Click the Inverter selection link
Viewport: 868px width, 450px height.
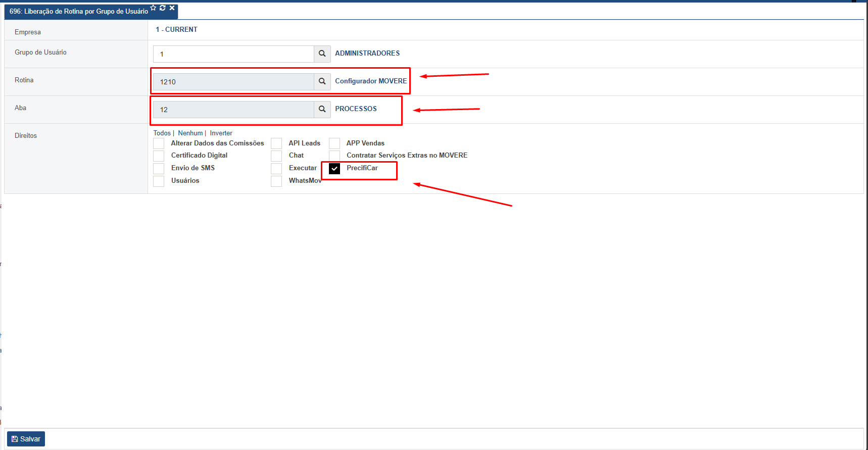(x=221, y=133)
